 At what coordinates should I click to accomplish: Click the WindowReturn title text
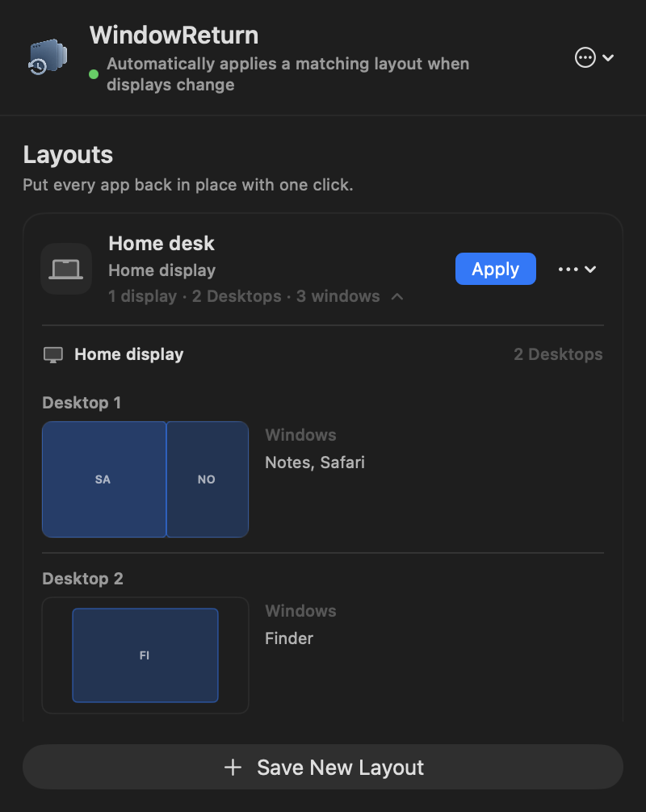[x=174, y=36]
